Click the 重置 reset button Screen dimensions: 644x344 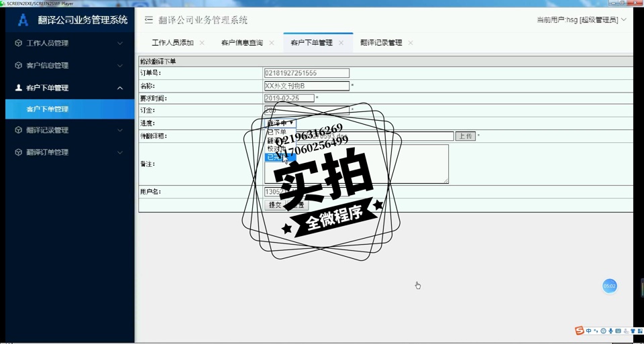[x=297, y=205]
